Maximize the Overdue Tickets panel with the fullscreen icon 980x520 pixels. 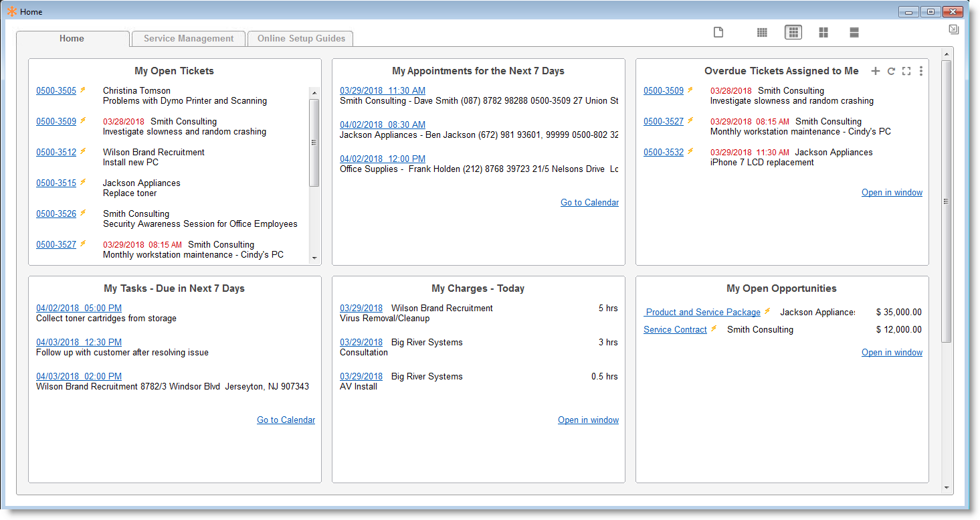(906, 71)
